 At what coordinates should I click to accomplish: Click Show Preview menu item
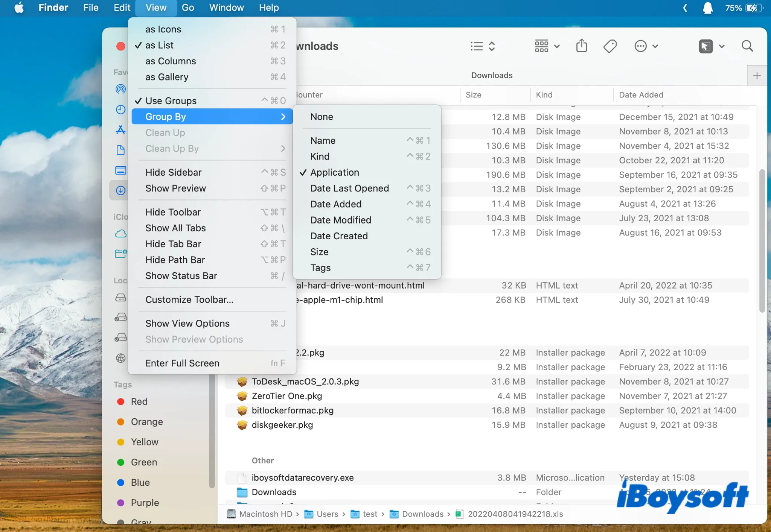176,188
